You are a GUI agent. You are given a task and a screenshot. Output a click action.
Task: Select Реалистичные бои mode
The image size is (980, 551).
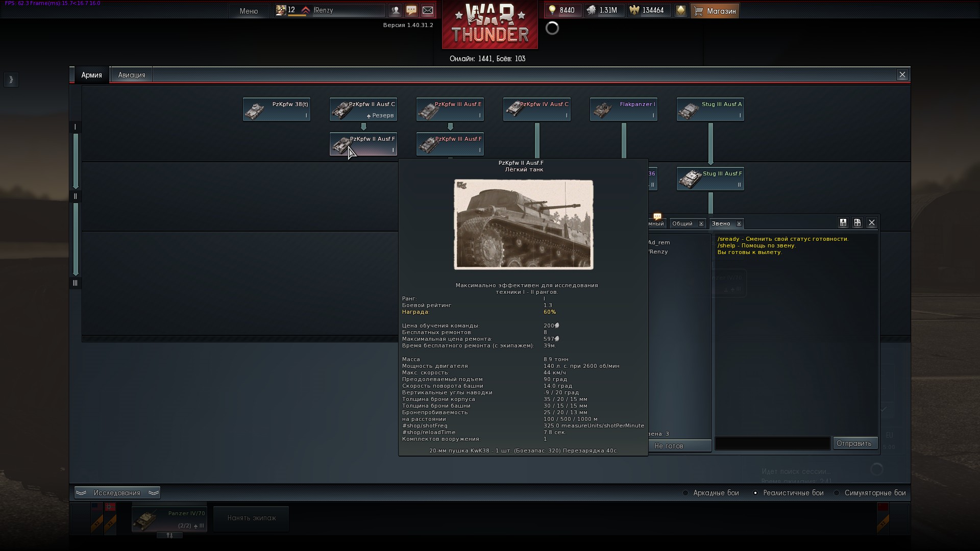(x=789, y=493)
